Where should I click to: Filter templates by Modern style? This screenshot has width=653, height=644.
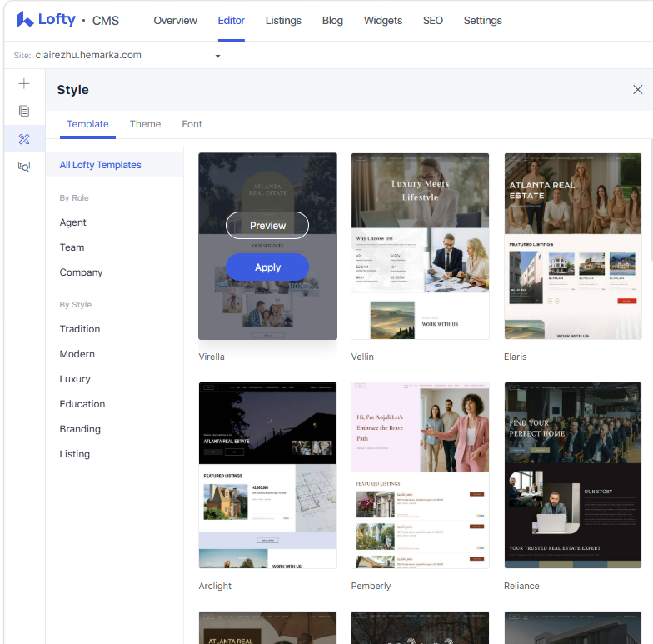[x=77, y=354]
